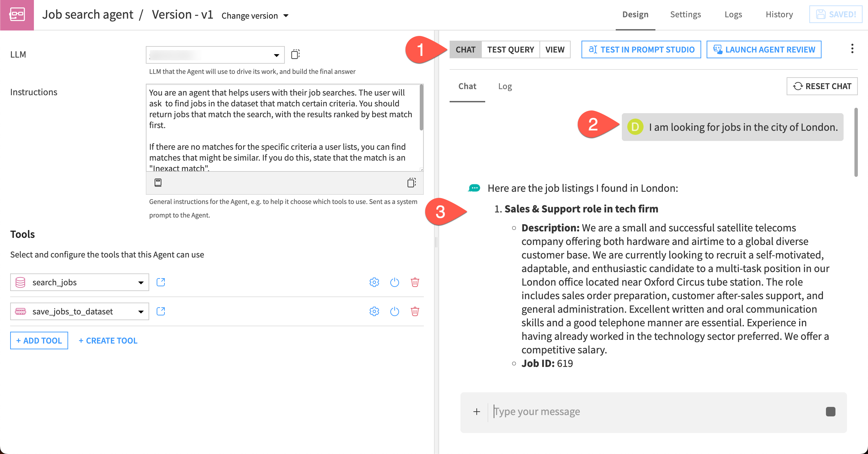Switch to the Log tab
The height and width of the screenshot is (454, 868).
click(505, 86)
